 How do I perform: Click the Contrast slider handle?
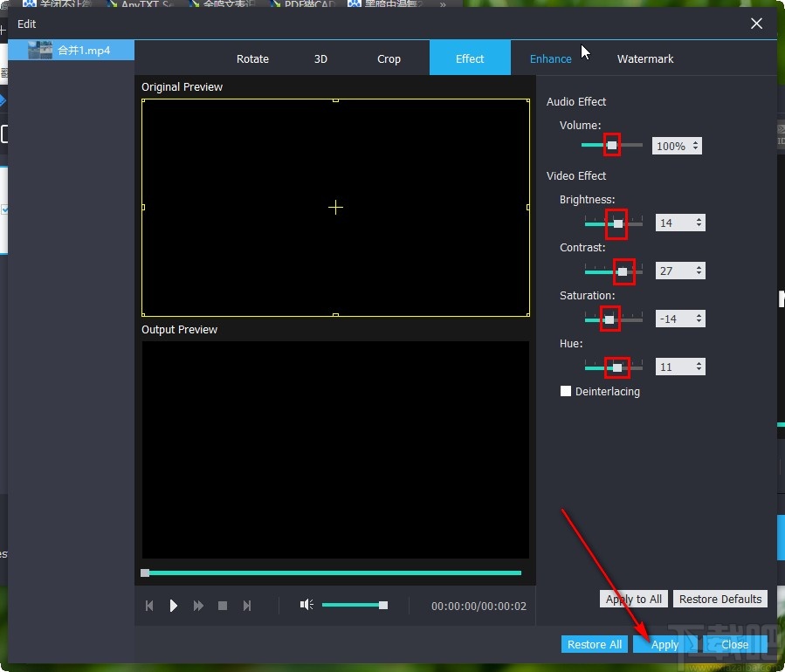pyautogui.click(x=623, y=271)
